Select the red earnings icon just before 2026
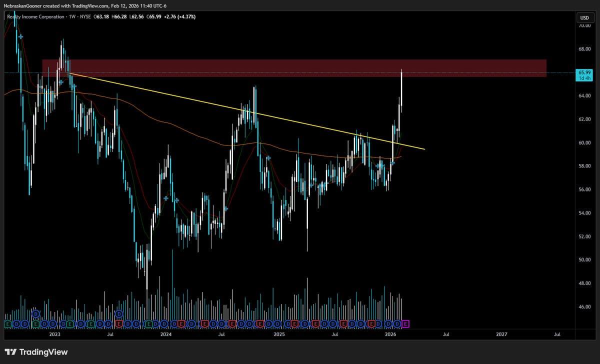This screenshot has width=600, height=364. [x=371, y=323]
